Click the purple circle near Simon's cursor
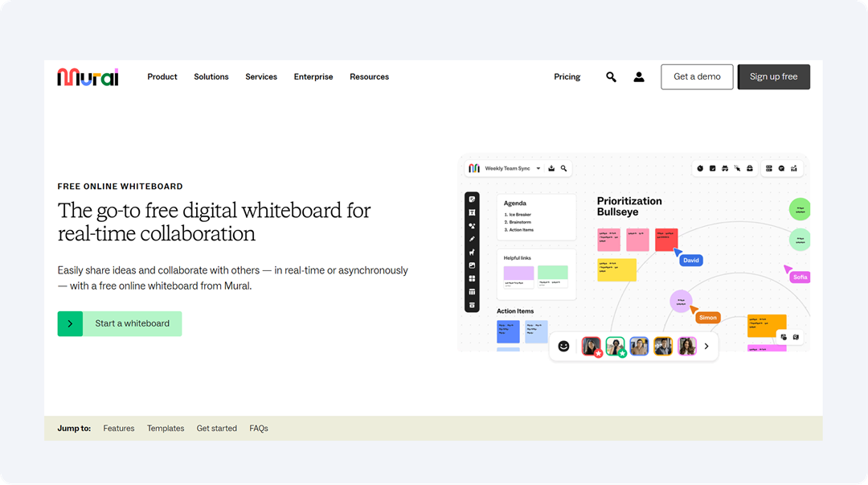Screen dimensions: 868x485 (681, 301)
